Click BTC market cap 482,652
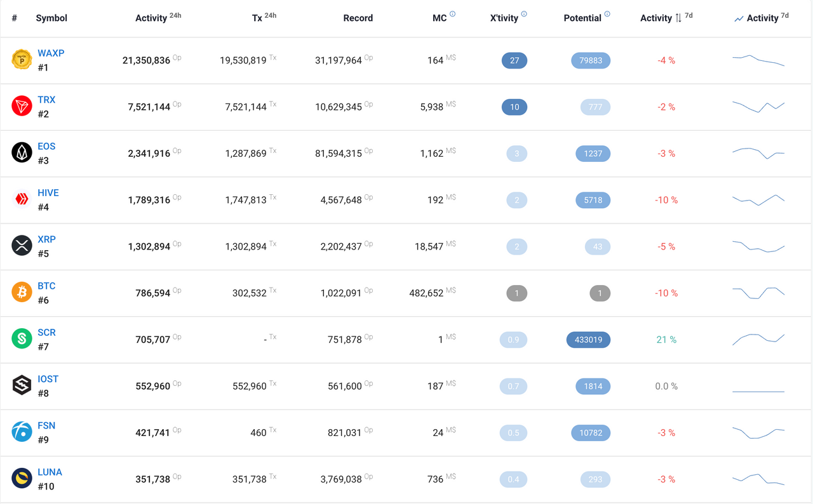This screenshot has width=813, height=504. pyautogui.click(x=426, y=293)
